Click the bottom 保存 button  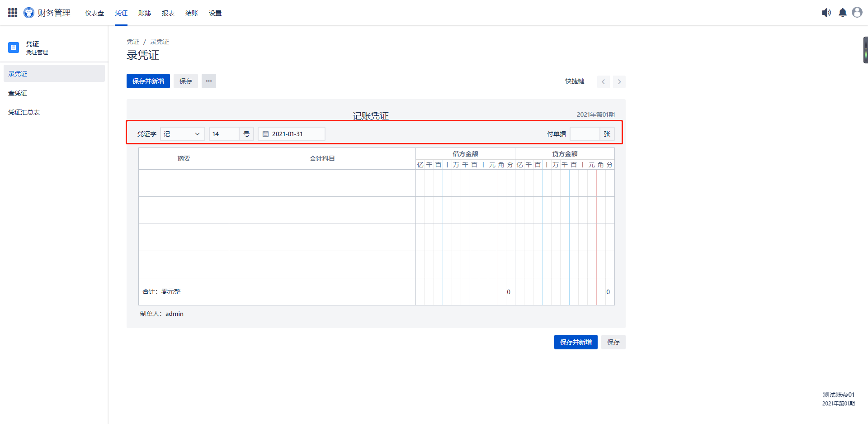[x=613, y=342]
